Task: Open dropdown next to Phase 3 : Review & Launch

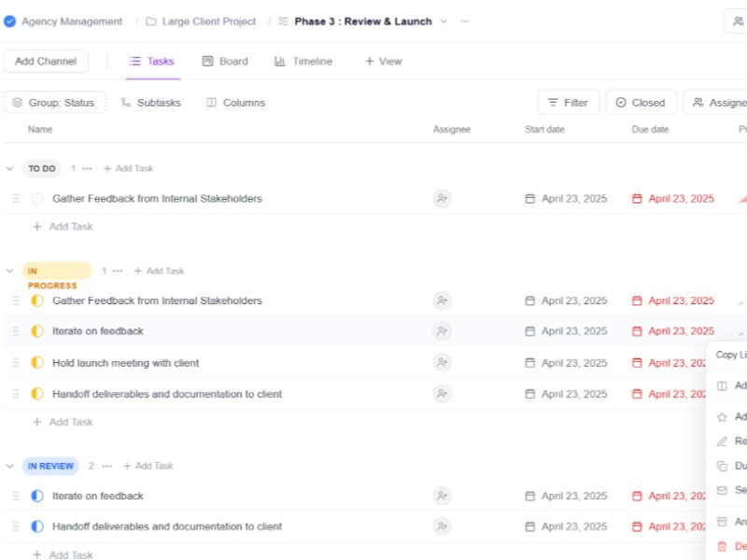Action: [444, 21]
